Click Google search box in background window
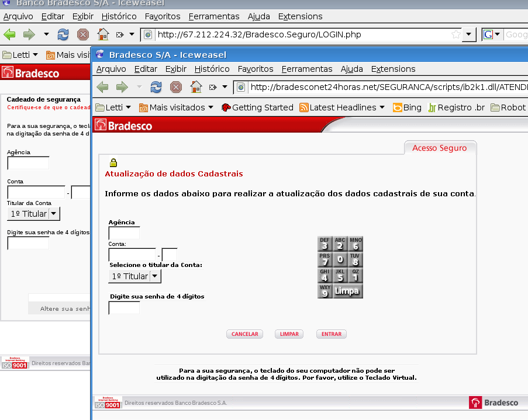Viewport: 528px width, 420px height. pos(516,34)
